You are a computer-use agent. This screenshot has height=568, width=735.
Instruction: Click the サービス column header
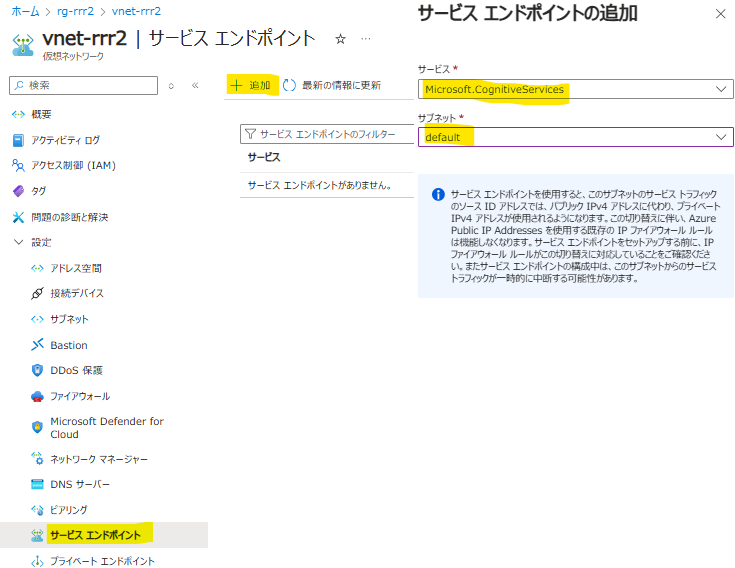tap(264, 157)
